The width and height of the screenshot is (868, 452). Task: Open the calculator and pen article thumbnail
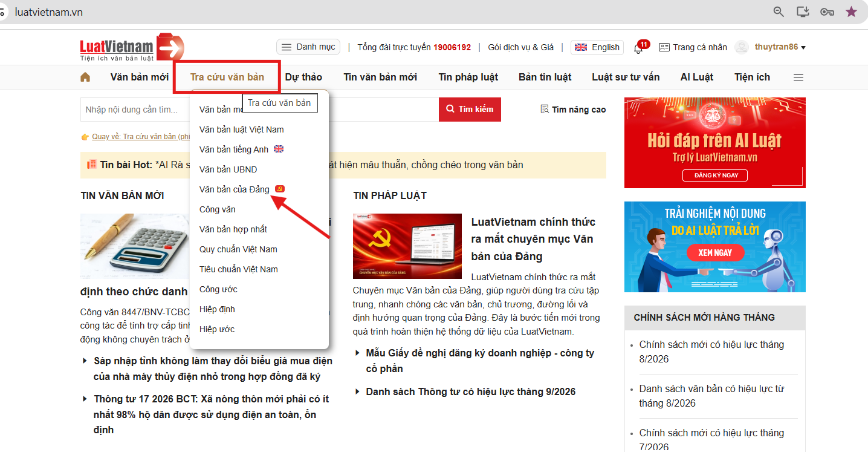tap(135, 246)
